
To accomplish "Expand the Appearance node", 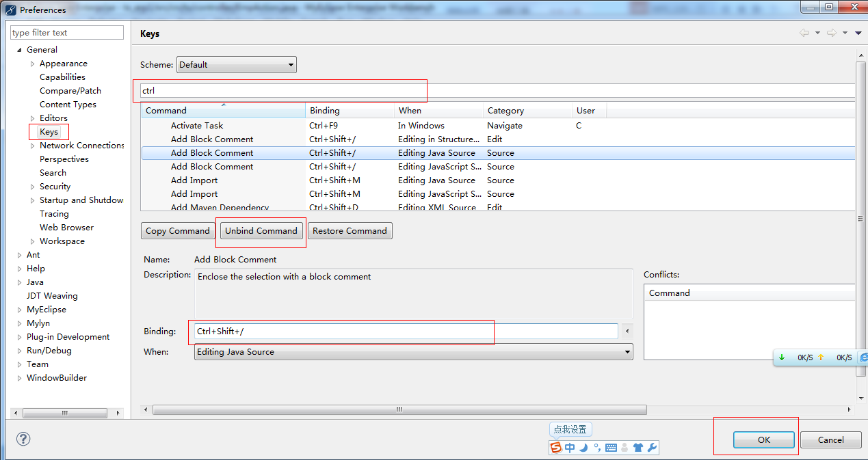I will point(32,64).
